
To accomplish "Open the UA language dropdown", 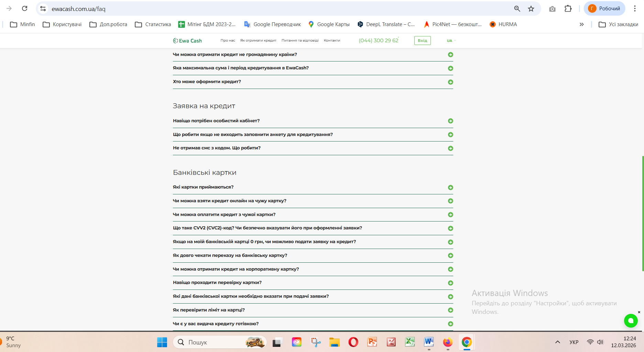I will (451, 41).
